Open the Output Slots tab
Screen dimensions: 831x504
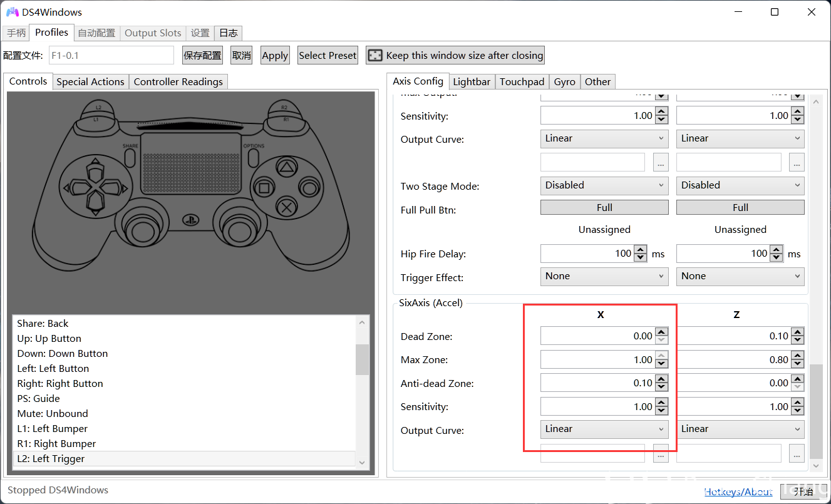153,33
